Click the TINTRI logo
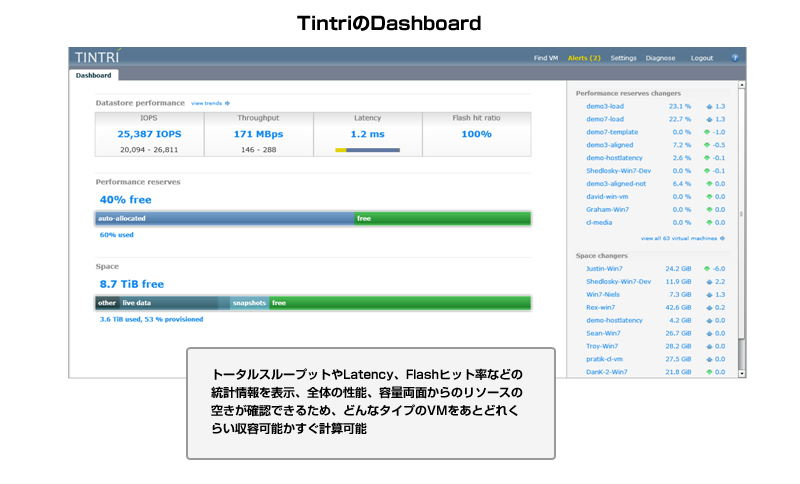 [x=98, y=57]
